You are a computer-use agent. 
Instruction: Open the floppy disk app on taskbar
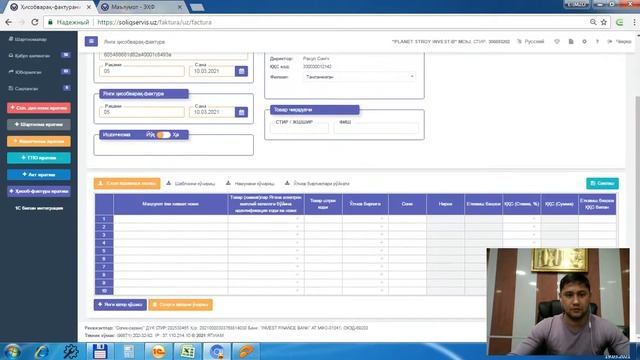(100, 351)
